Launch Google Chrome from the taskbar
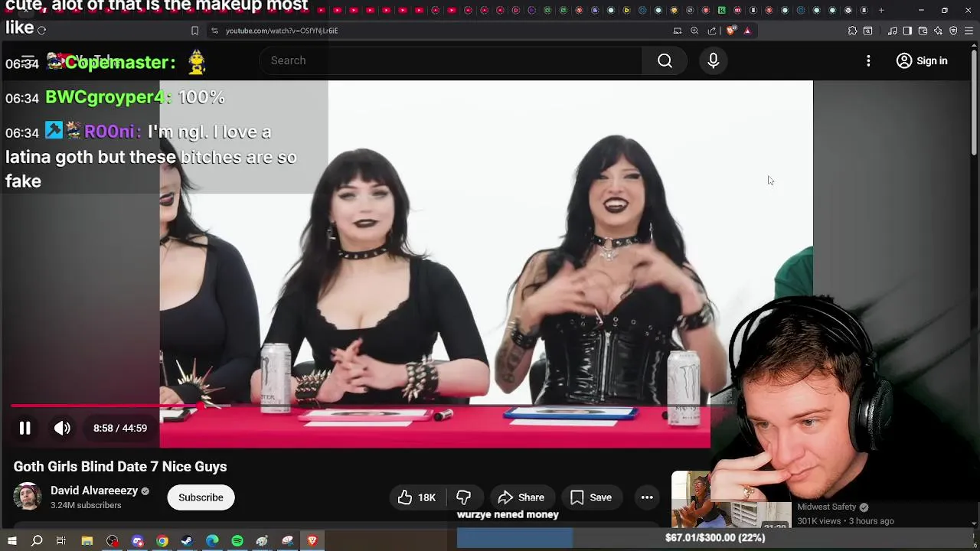This screenshot has width=980, height=551. (162, 541)
